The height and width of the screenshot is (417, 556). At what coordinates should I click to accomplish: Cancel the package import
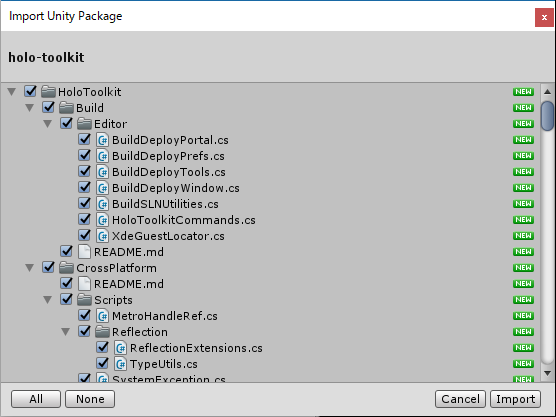pyautogui.click(x=461, y=399)
